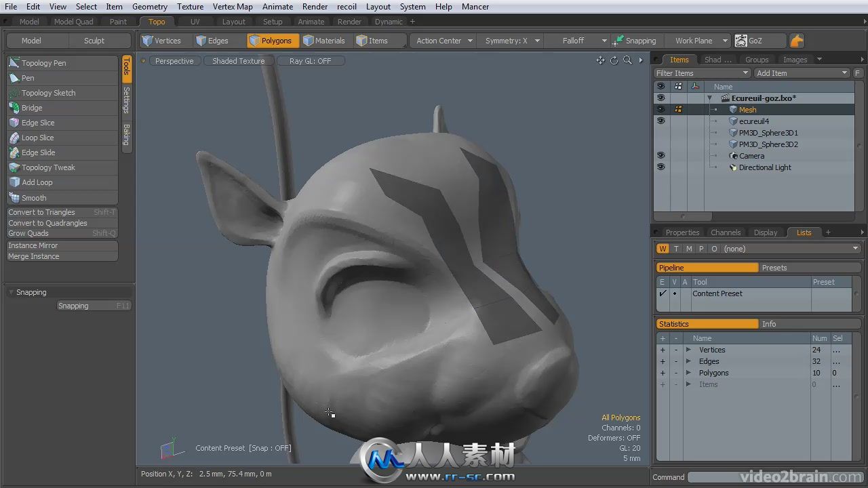Viewport: 868px width, 488px height.
Task: Toggle Directional Light visibility
Action: [660, 167]
